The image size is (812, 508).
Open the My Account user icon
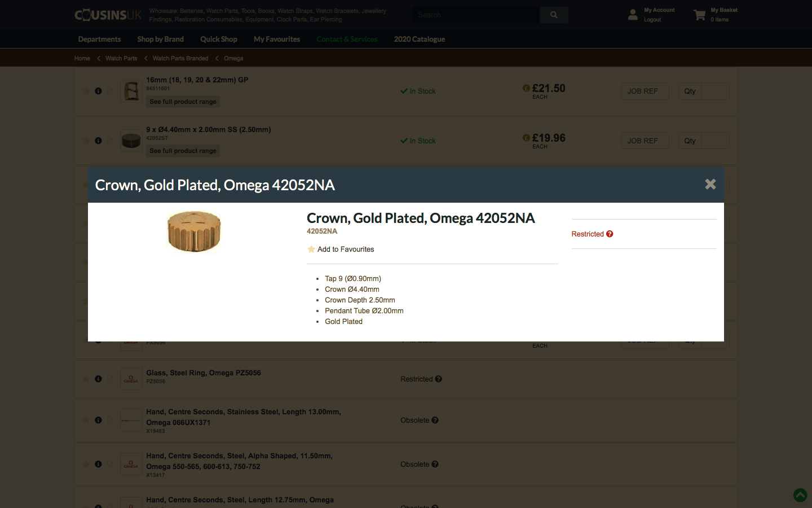pyautogui.click(x=633, y=15)
